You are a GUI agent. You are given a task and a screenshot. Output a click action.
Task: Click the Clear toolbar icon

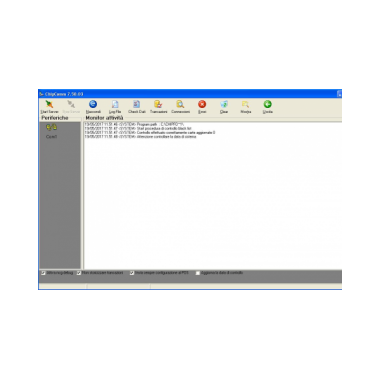tap(224, 104)
